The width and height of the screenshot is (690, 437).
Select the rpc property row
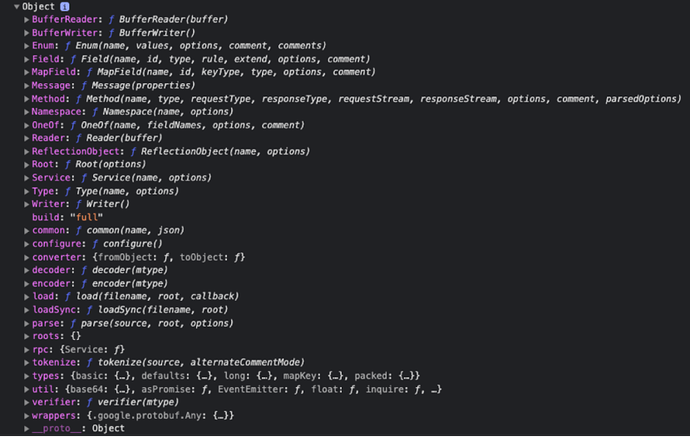(78, 349)
